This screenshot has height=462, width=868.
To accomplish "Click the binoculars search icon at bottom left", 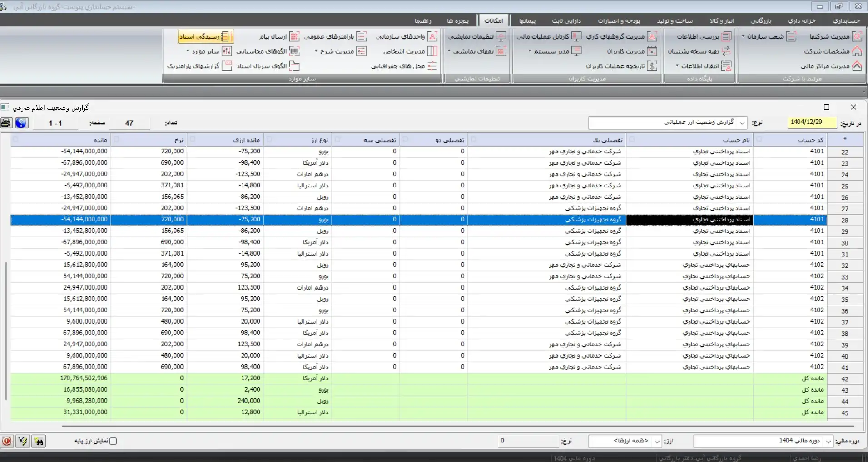I will pos(38,441).
